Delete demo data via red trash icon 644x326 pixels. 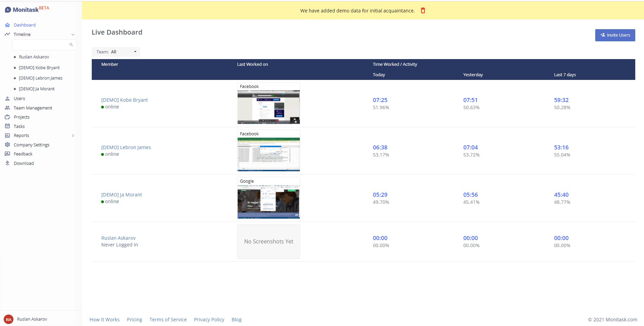click(423, 11)
